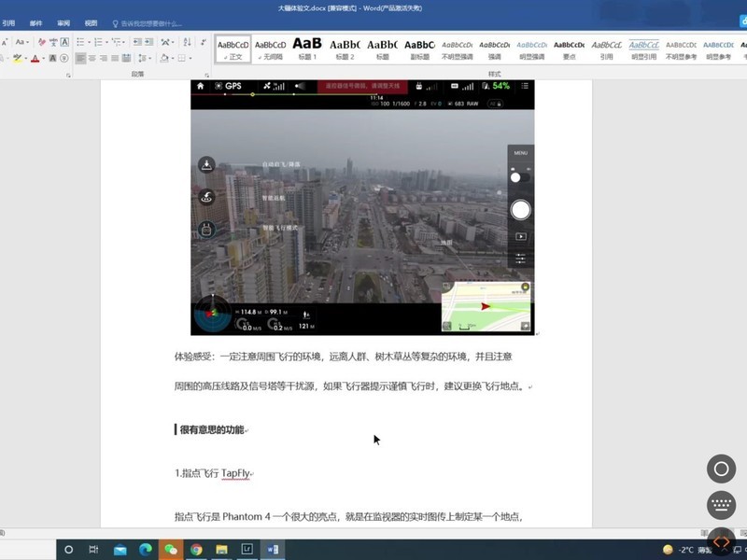747x560 pixels.
Task: Increase the paragraph indent
Action: click(x=147, y=42)
